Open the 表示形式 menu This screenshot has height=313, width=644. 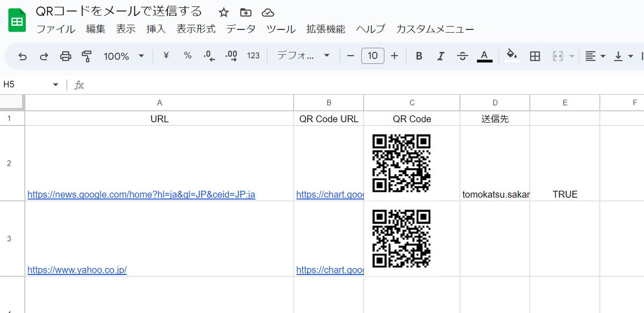pyautogui.click(x=196, y=29)
